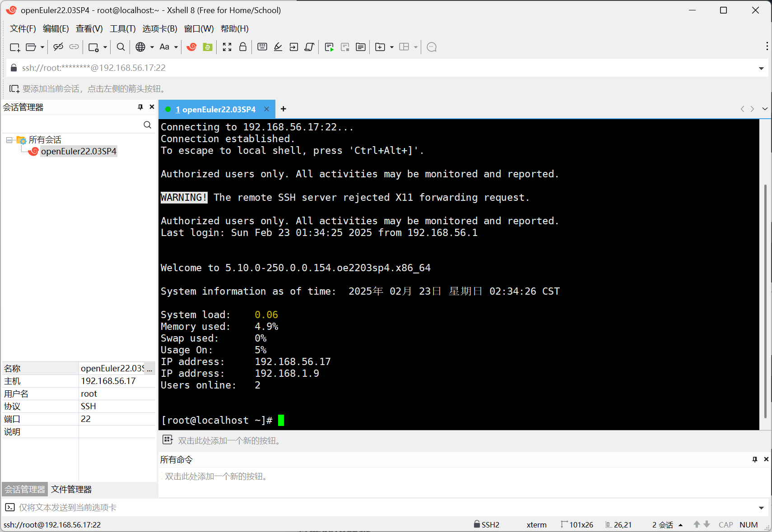Image resolution: width=772 pixels, height=532 pixels.
Task: Click the Disconnect toolbar icon
Action: [58, 47]
